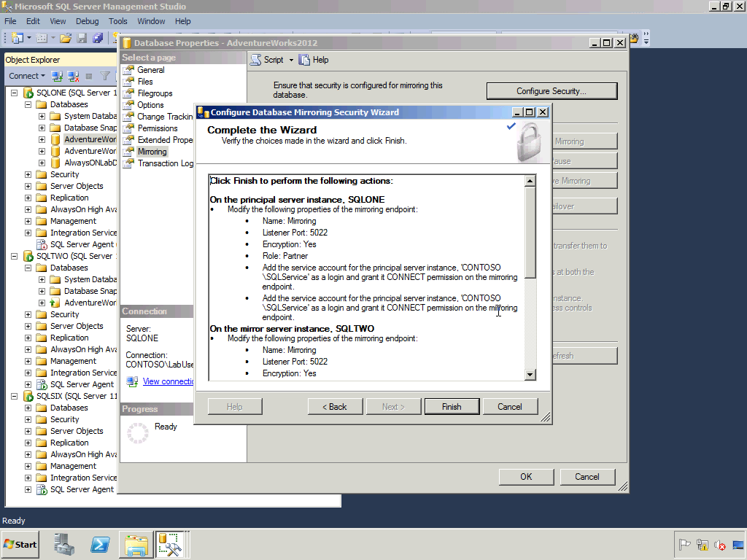
Task: Click Finish in the Mirroring Security Wizard
Action: point(452,406)
